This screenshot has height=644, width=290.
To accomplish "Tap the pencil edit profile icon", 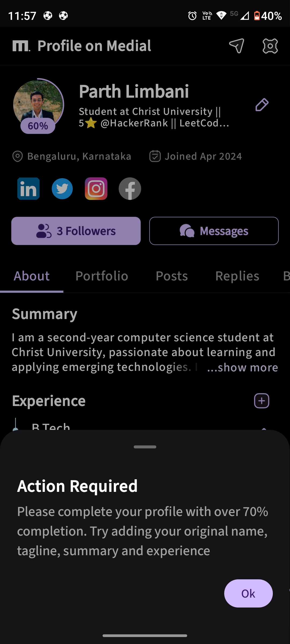I will point(262,105).
